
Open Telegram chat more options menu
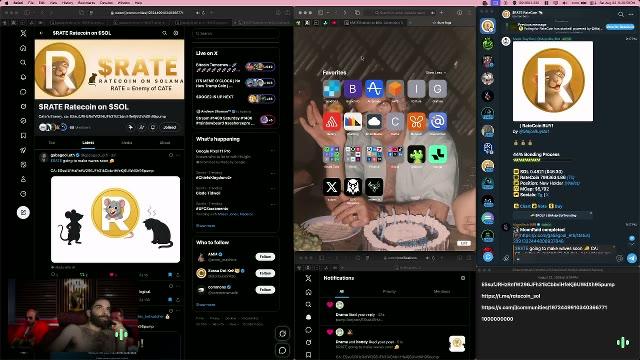(x=632, y=14)
